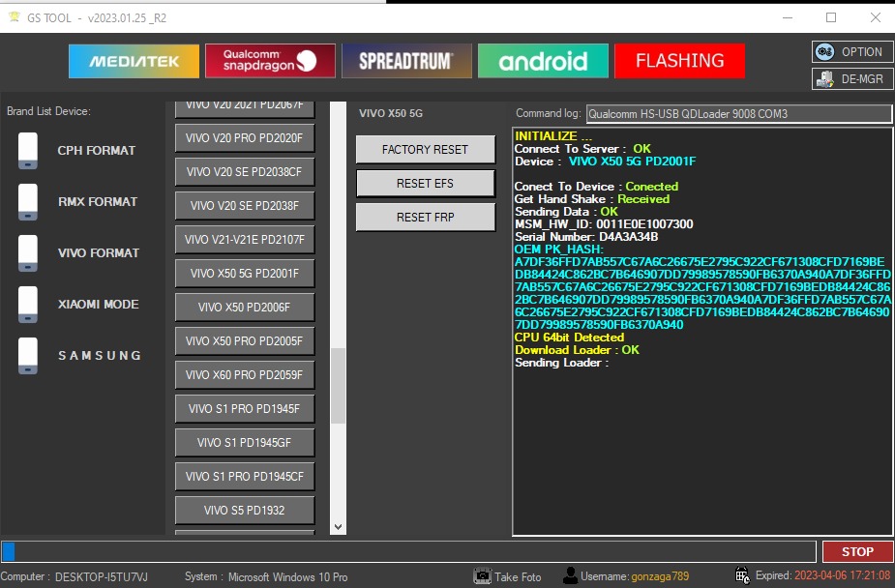The height and width of the screenshot is (588, 895).
Task: Select VIVO V21-V21E PD2107F model
Action: click(244, 240)
